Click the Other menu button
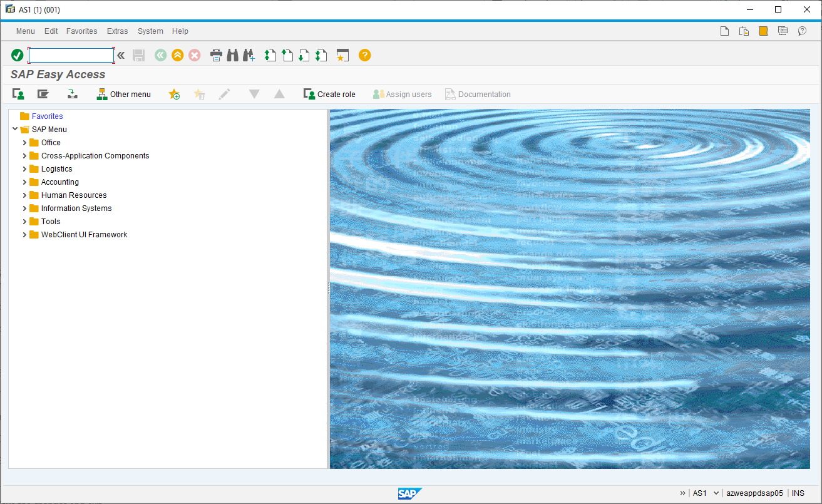The width and height of the screenshot is (822, 504). [x=123, y=95]
